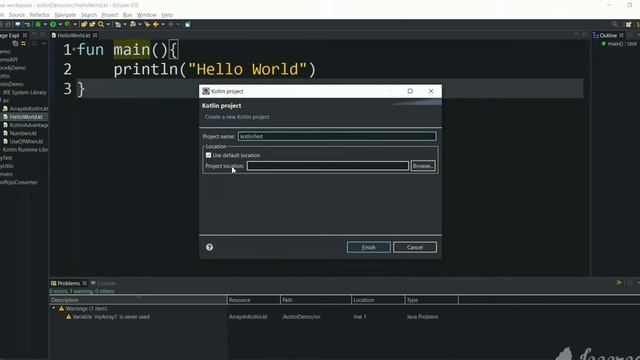Image resolution: width=640 pixels, height=360 pixels.
Task: Select JRE System Library node
Action: tap(24, 92)
